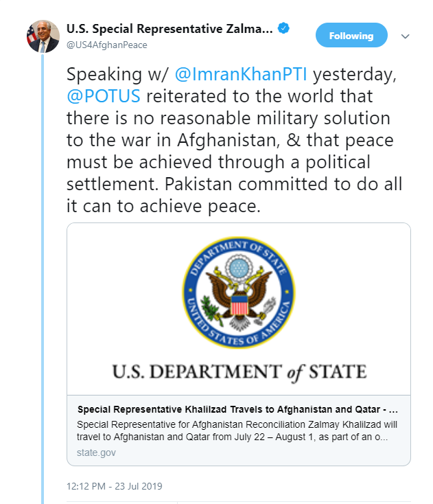Open the Department of State seal image
The image size is (433, 504).
(x=239, y=293)
